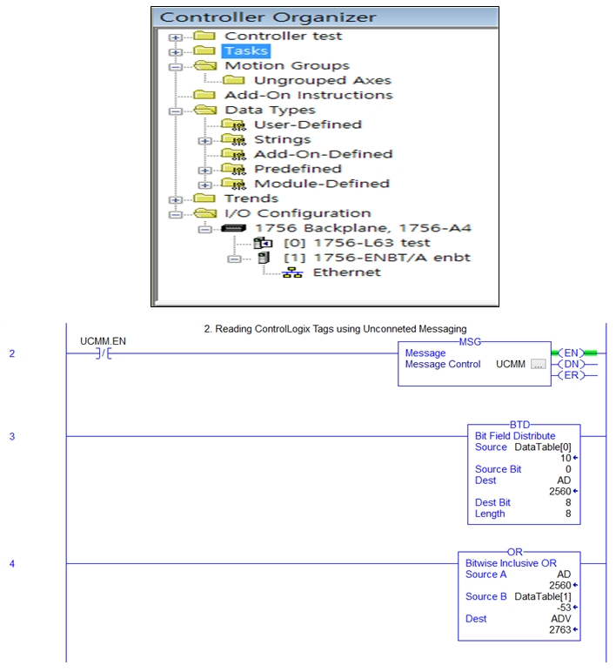Image resolution: width=616 pixels, height=672 pixels.
Task: Click the OR Source B DataTable[1] operand
Action: 543,597
